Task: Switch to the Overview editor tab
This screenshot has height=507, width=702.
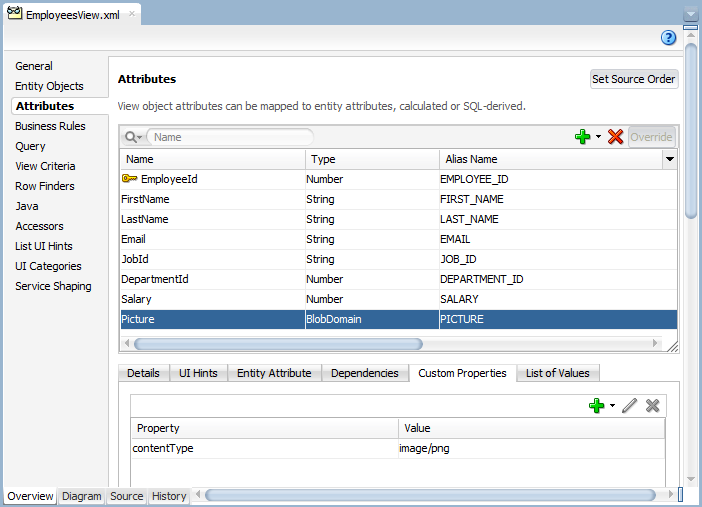Action: (x=30, y=496)
